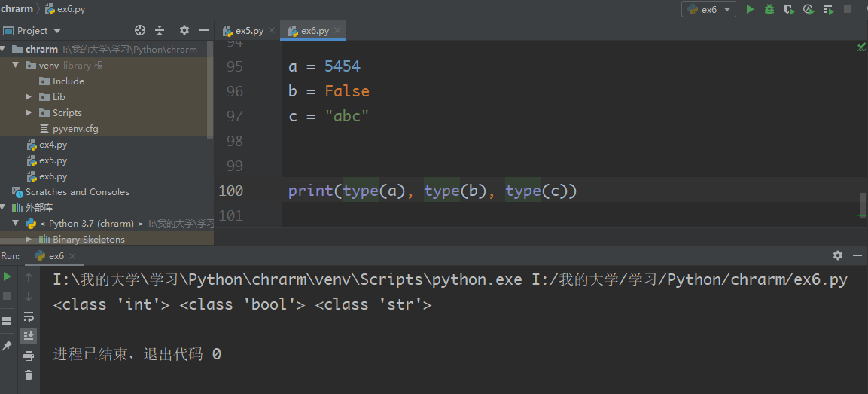
Task: Pin the Run tab with pin icon
Action: pyautogui.click(x=8, y=345)
